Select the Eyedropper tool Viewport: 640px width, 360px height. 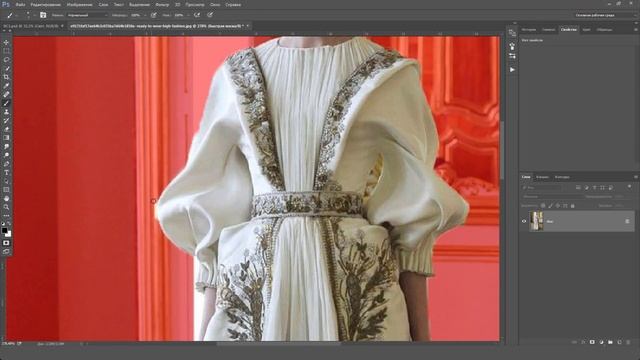click(6, 86)
